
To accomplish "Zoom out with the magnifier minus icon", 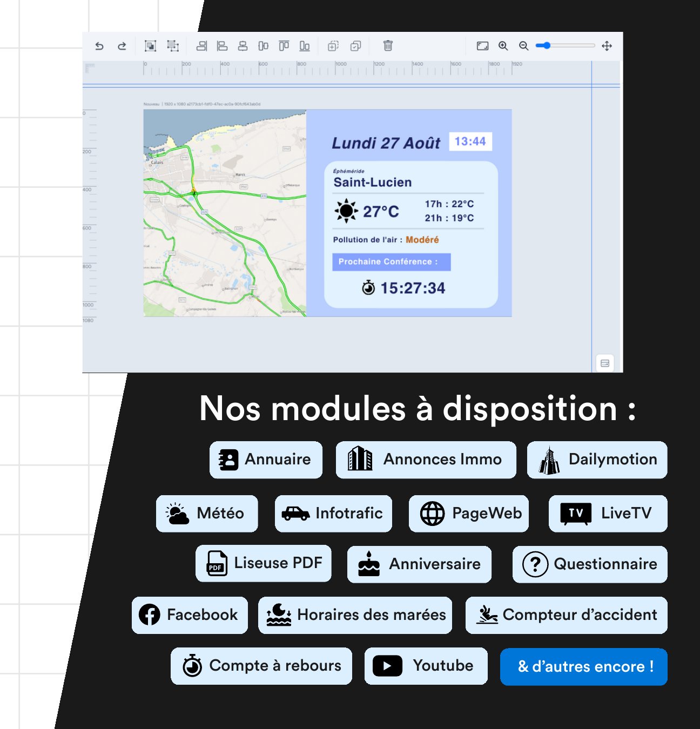I will coord(524,46).
